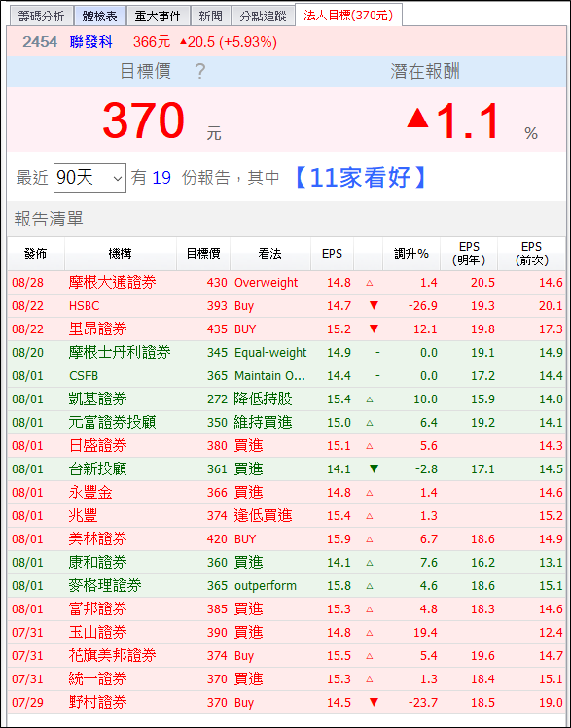Select the 法人目標(370元) tab
Viewport: 571px width, 728px height.
(x=348, y=16)
